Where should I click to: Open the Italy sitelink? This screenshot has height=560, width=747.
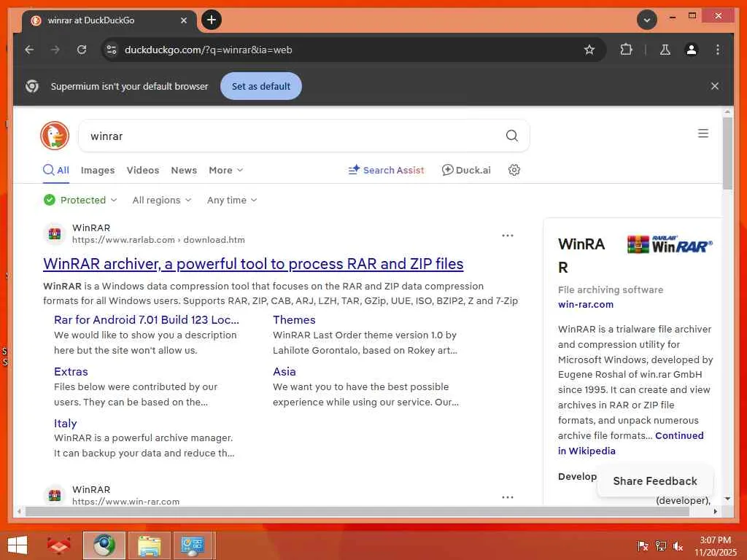click(x=65, y=424)
